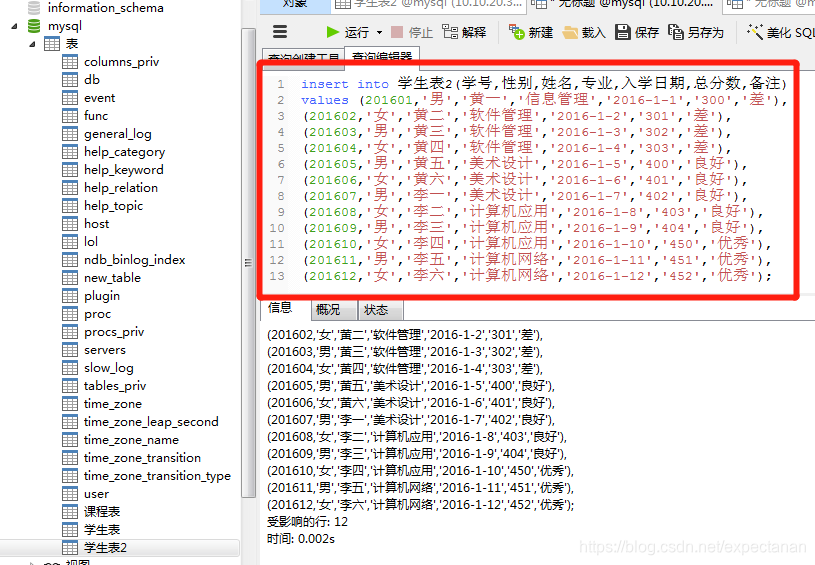The width and height of the screenshot is (815, 565).
Task: Click the 解释 explain button
Action: pos(464,32)
